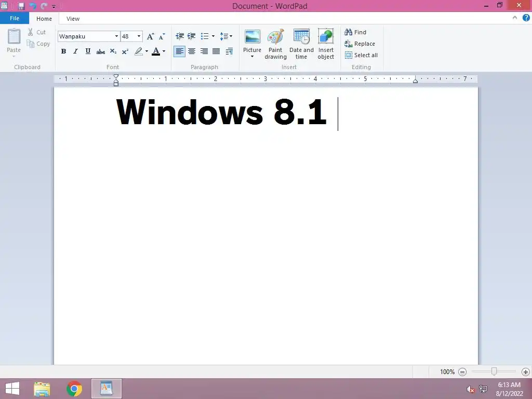Open the text color dropdown
This screenshot has height=399, width=532.
(x=164, y=51)
